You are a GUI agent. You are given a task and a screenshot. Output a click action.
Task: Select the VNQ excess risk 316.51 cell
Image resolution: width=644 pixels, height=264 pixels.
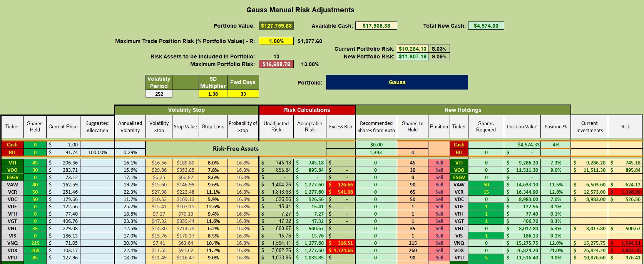[x=340, y=243]
